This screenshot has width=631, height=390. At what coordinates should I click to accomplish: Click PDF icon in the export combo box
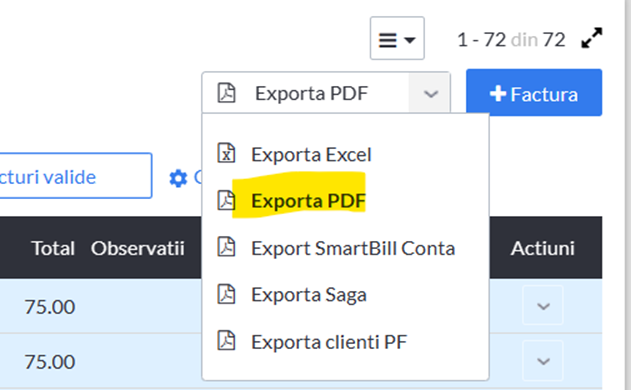227,93
